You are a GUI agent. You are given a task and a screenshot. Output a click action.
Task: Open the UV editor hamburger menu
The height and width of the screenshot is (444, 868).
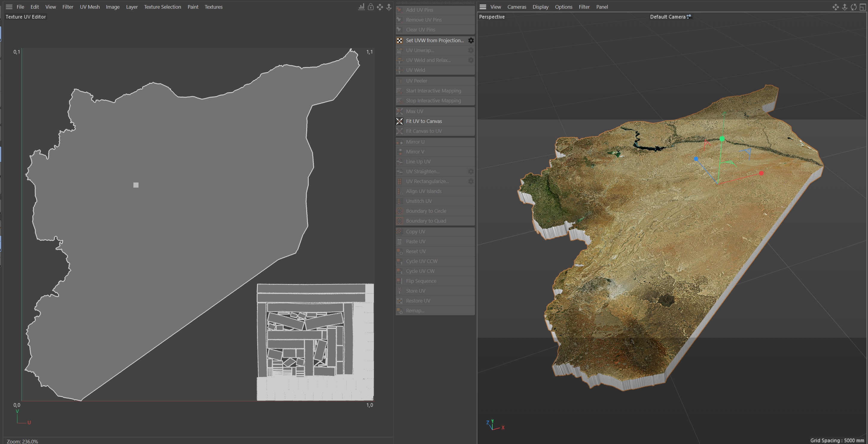click(9, 7)
